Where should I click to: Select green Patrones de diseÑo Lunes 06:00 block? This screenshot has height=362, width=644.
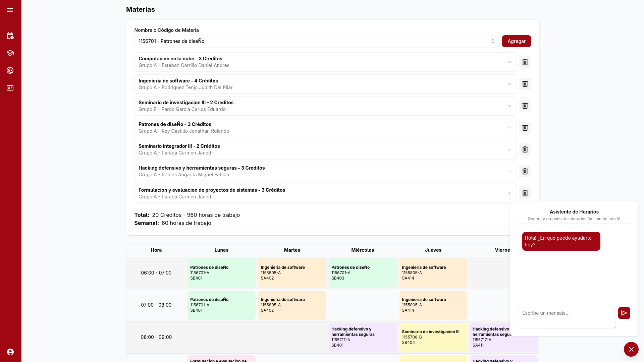click(221, 273)
